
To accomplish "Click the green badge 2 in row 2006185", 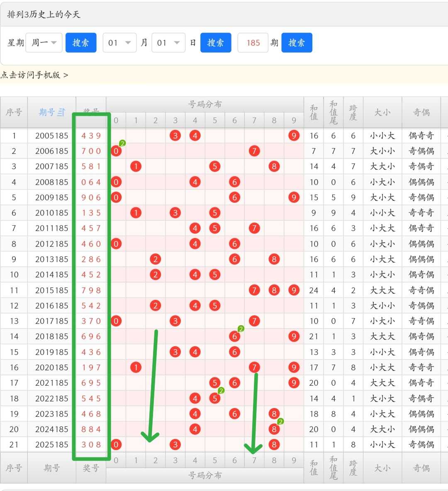I will coord(122,143).
